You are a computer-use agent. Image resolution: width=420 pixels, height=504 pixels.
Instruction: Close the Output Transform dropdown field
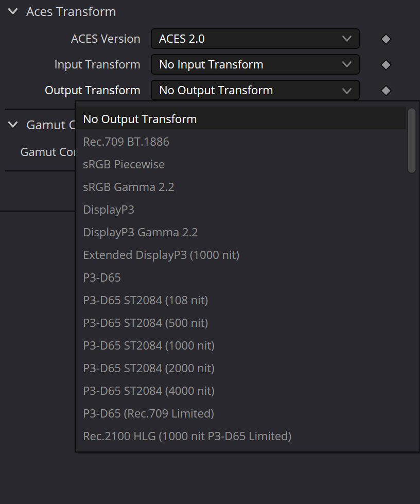coord(255,90)
